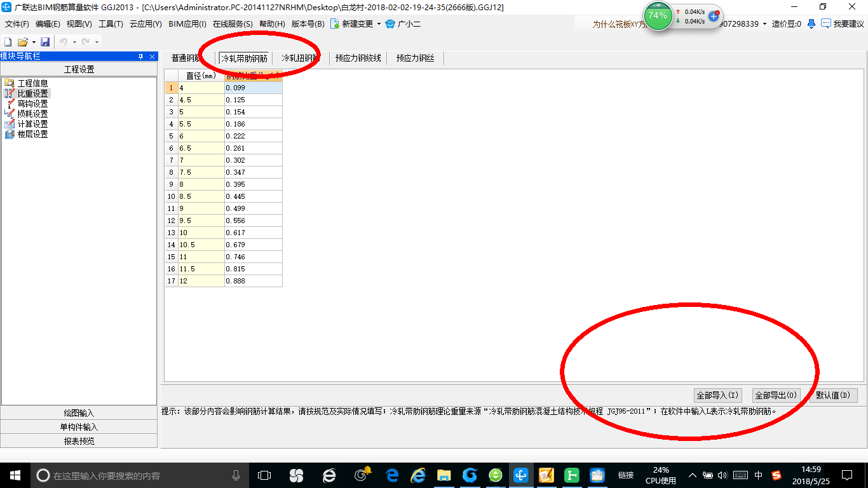Expand the open-folder dropdown arrow
The height and width of the screenshot is (488, 868).
(x=34, y=42)
